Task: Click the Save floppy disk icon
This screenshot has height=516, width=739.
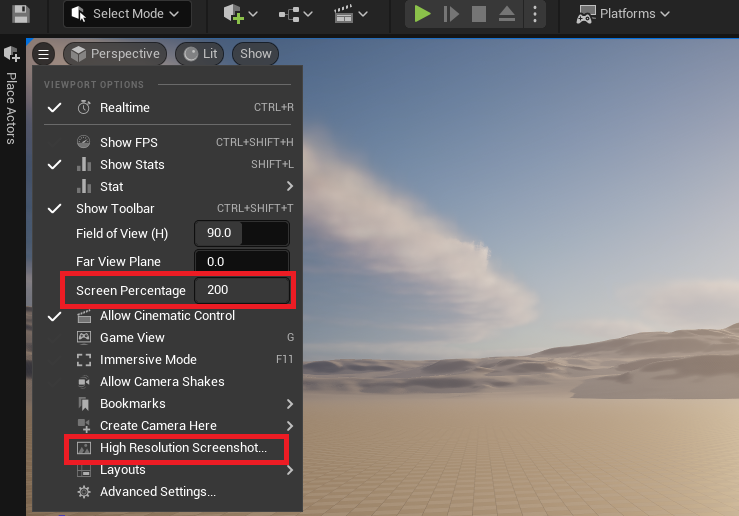Action: pyautogui.click(x=21, y=14)
